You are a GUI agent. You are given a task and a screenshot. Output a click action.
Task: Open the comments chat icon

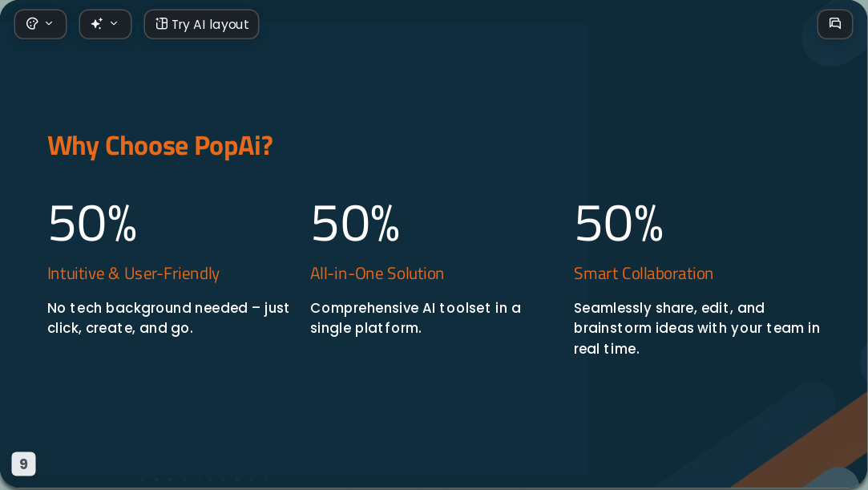click(835, 24)
